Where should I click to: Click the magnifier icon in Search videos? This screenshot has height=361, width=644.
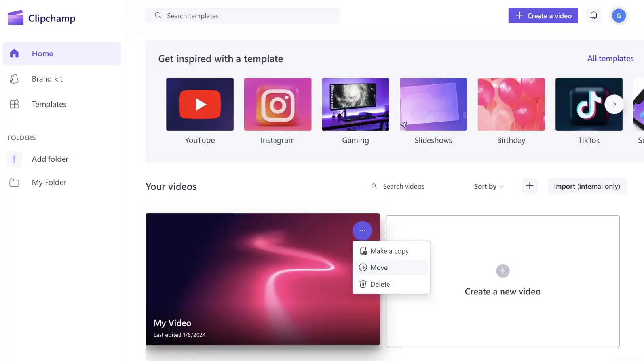[x=374, y=186]
